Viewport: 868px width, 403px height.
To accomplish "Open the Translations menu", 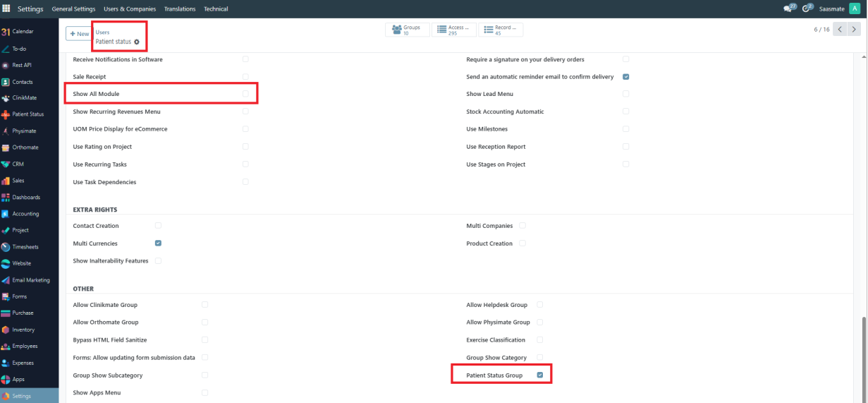I will (x=180, y=9).
